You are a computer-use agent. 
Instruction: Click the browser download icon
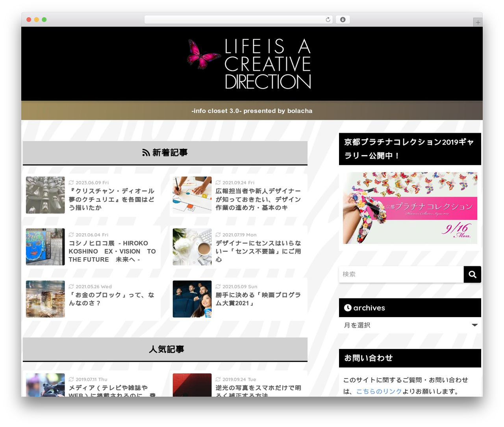[x=343, y=20]
